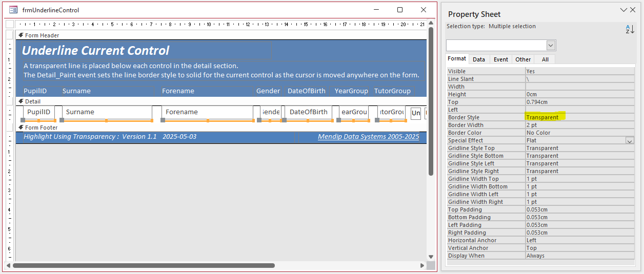This screenshot has width=644, height=274.
Task: Select the YearGroup header label
Action: [x=351, y=91]
